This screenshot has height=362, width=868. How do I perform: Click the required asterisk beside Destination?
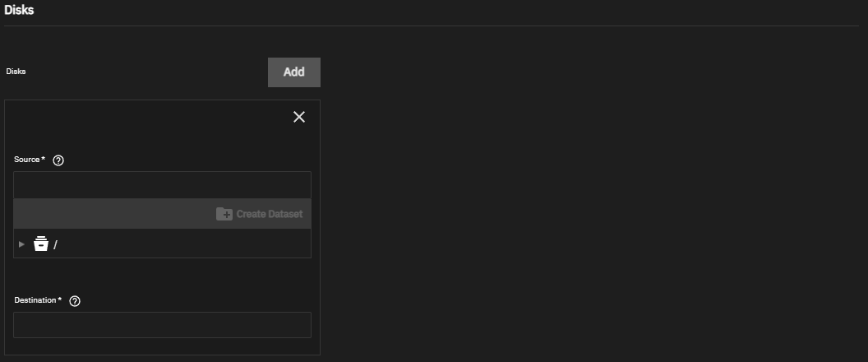60,299
